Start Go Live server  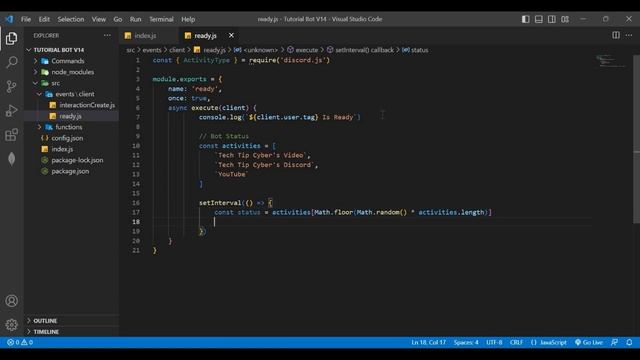tap(589, 342)
